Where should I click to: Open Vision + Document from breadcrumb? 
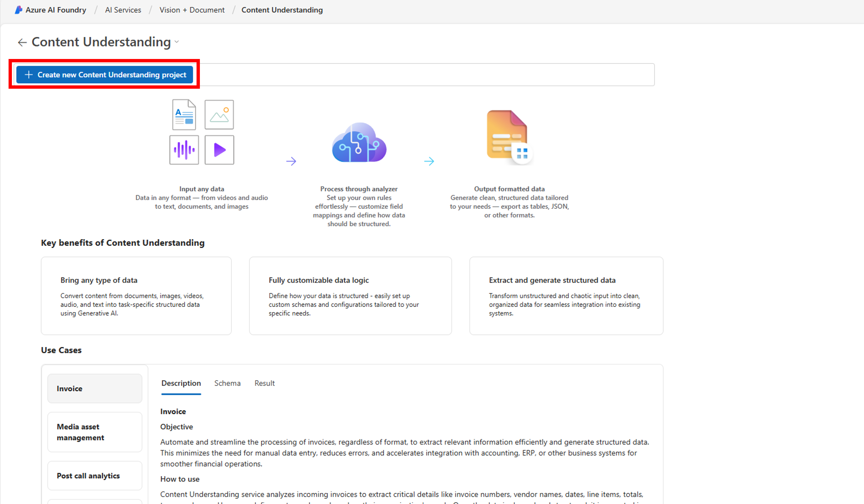[192, 10]
